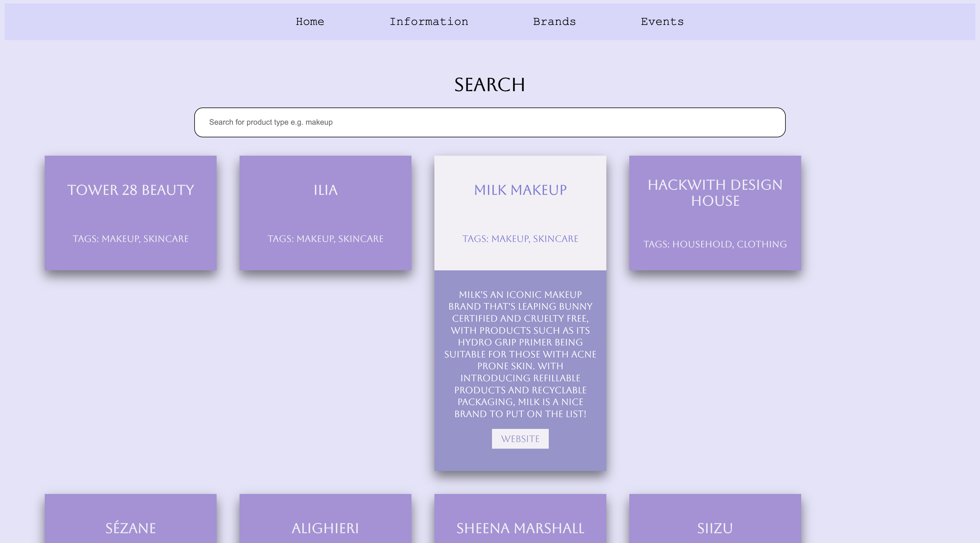
Task: Click Milk Makeup WEBSITE button
Action: 520,439
